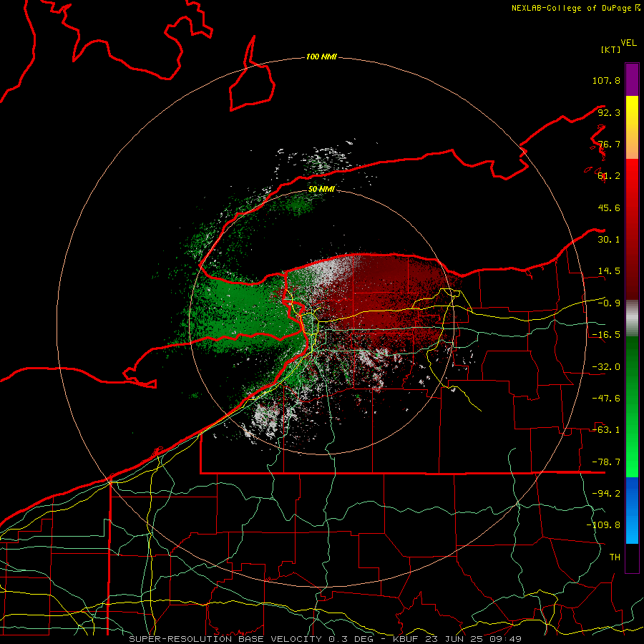Viewport: 644px width, 644px height.
Task: Click the -16.5 velocity scale value
Action: 606,335
